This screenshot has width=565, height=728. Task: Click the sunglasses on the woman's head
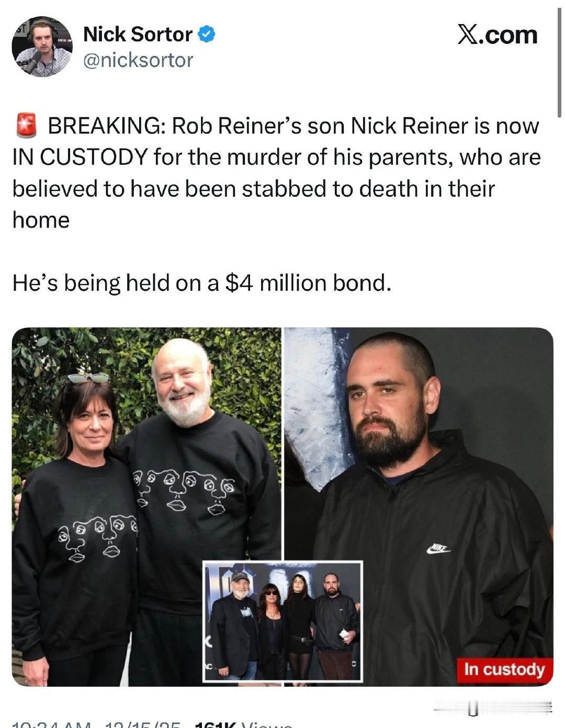88,378
